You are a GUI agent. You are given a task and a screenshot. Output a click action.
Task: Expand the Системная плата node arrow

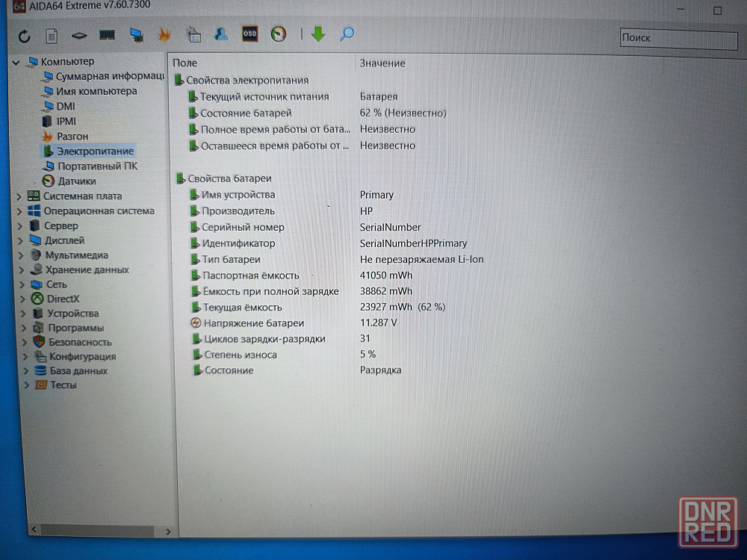point(19,196)
